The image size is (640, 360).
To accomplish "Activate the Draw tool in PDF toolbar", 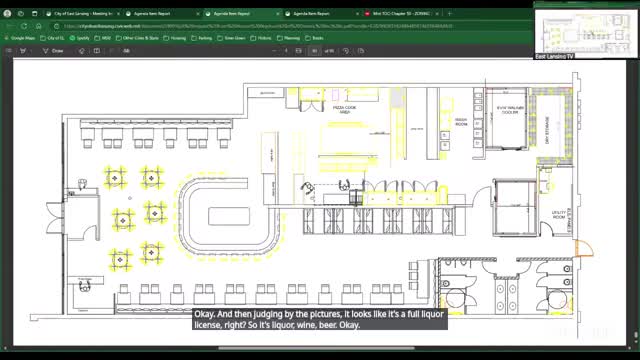I will tap(53, 51).
